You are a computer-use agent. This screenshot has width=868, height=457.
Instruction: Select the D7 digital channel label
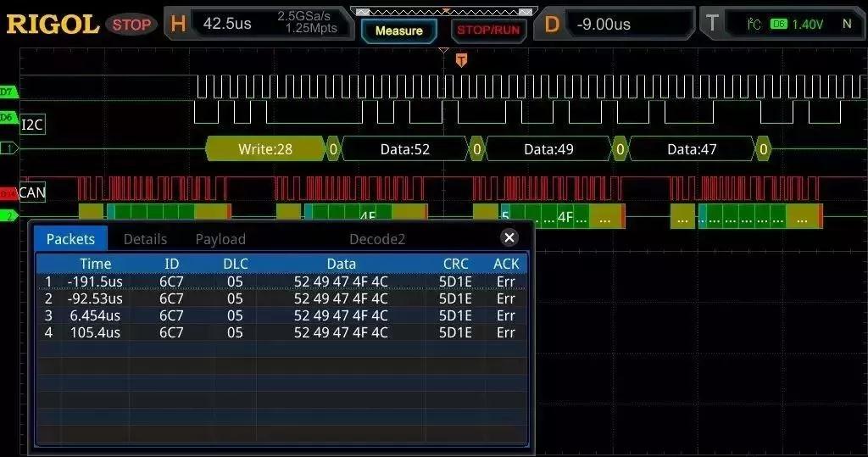[8, 91]
